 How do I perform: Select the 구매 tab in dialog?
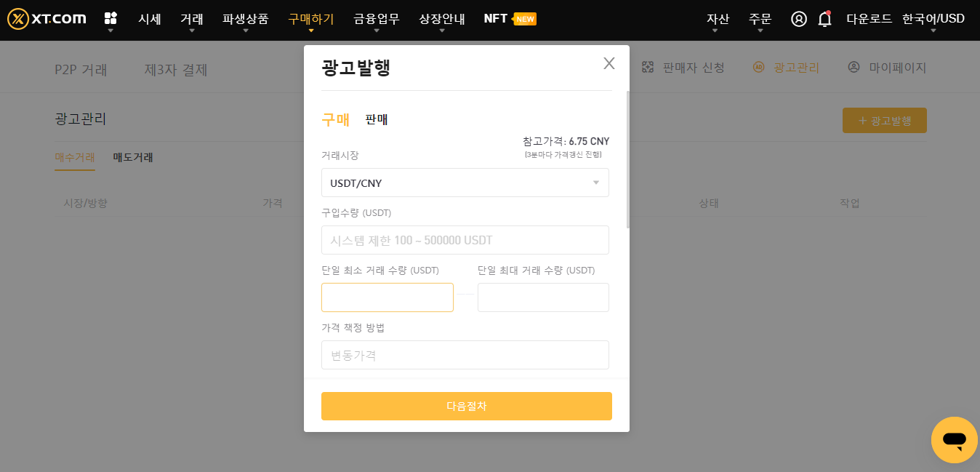[336, 120]
